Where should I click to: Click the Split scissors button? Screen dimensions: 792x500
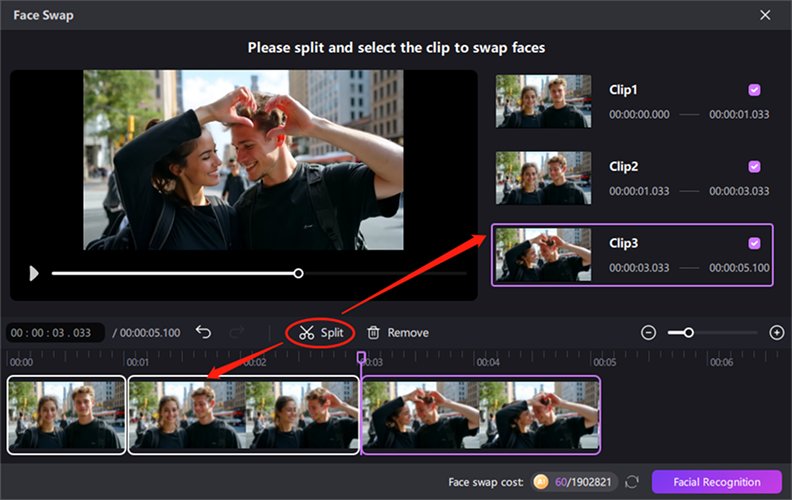click(321, 332)
